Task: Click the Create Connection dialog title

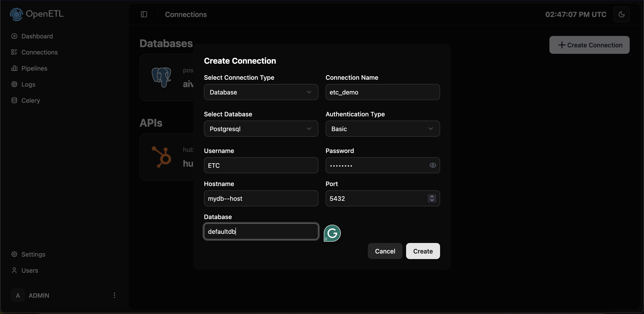Action: pos(240,61)
